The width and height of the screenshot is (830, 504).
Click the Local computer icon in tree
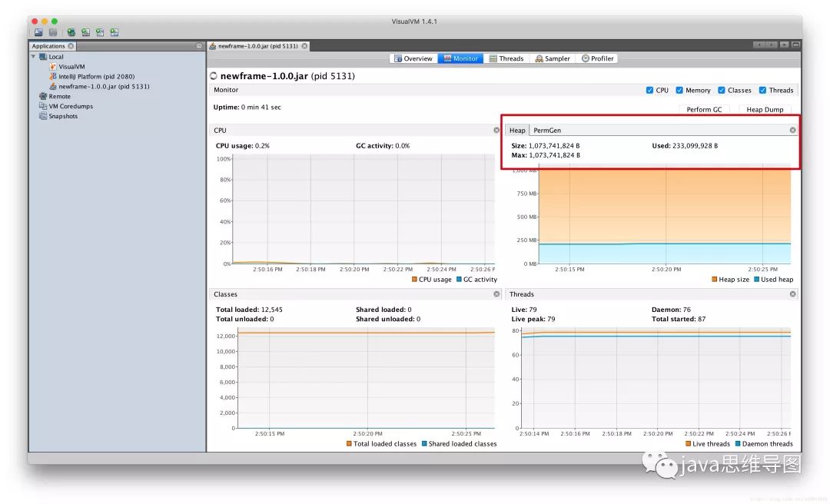click(43, 57)
